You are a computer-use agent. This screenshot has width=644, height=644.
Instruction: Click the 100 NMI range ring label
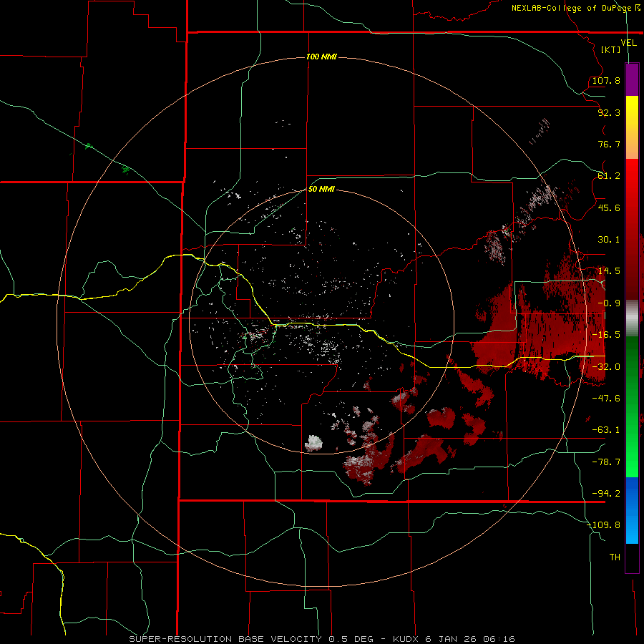(x=321, y=57)
